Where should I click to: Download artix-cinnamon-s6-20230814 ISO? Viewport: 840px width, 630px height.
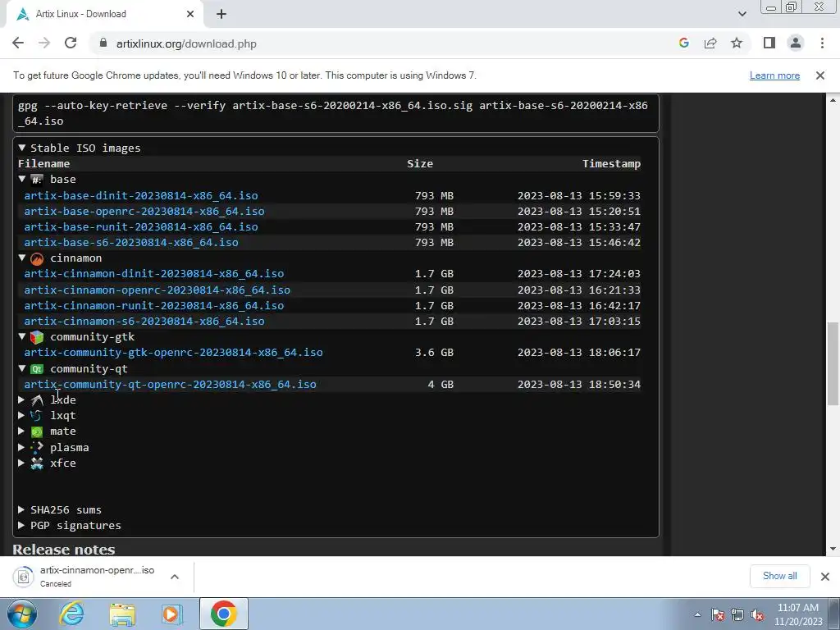click(x=144, y=321)
